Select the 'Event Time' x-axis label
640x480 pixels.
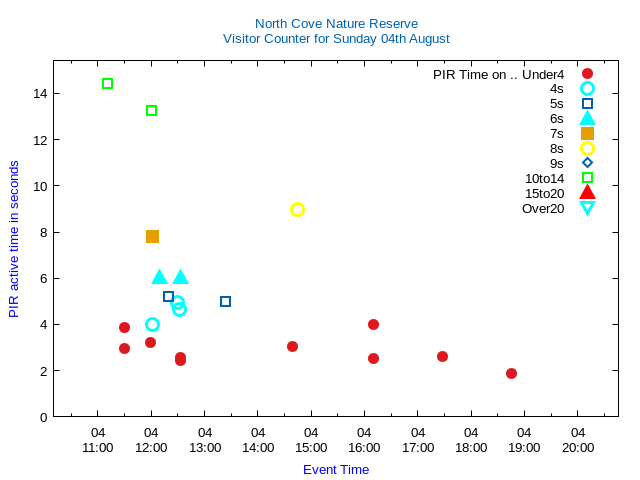click(x=336, y=470)
